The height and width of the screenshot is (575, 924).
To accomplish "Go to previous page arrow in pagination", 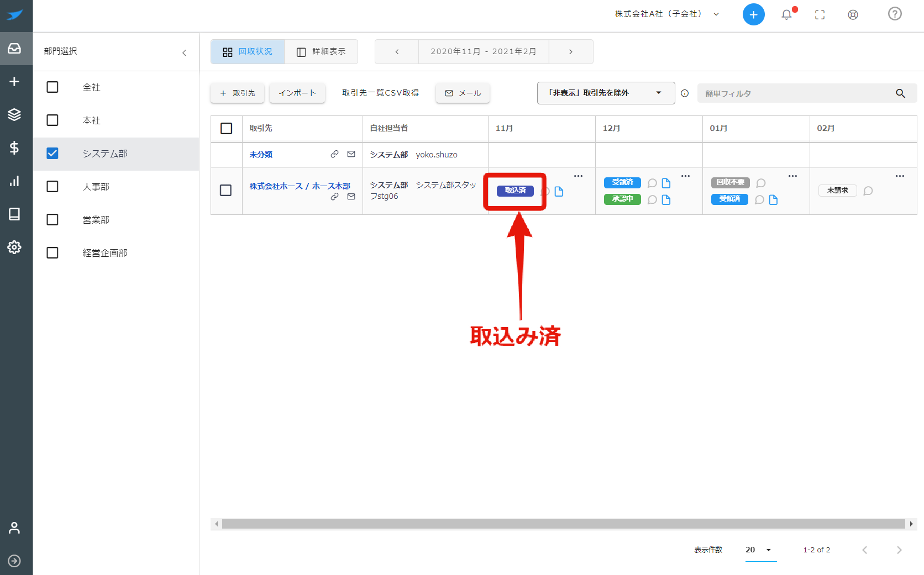I will click(x=865, y=550).
